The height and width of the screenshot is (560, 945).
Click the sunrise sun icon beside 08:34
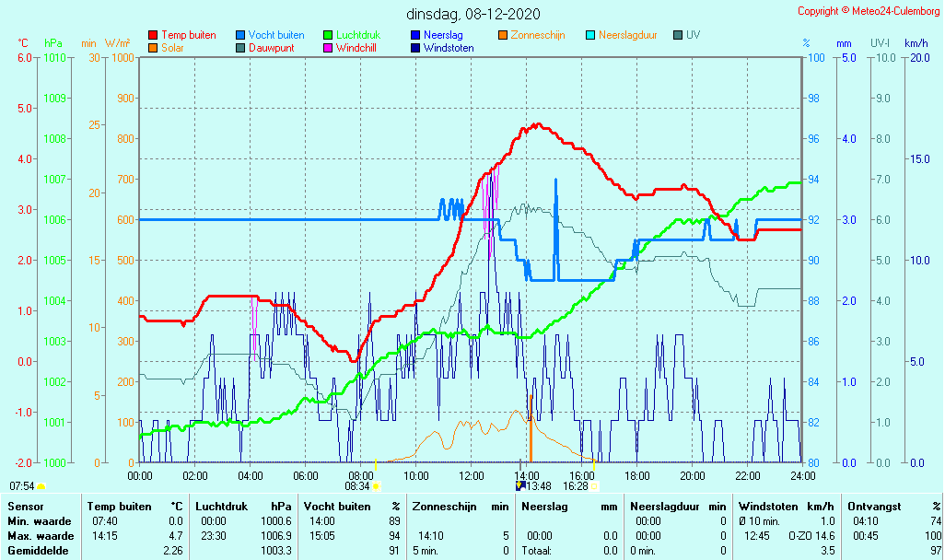(x=376, y=486)
